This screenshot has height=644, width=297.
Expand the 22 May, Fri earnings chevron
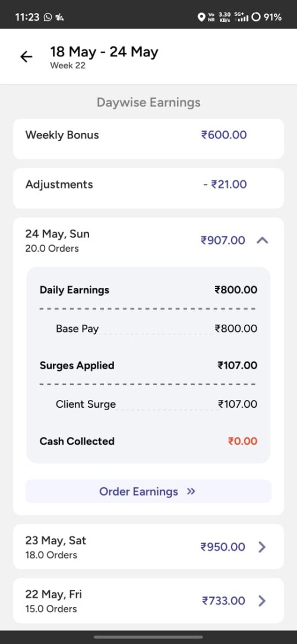(262, 601)
